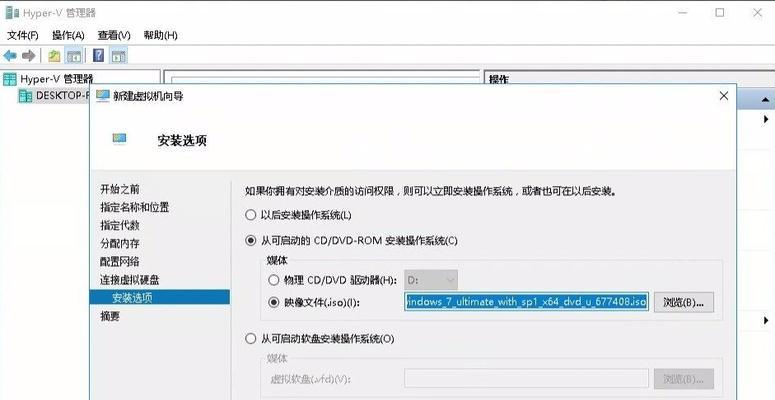Go to 指定名称和位置 wizard step

[x=134, y=207]
